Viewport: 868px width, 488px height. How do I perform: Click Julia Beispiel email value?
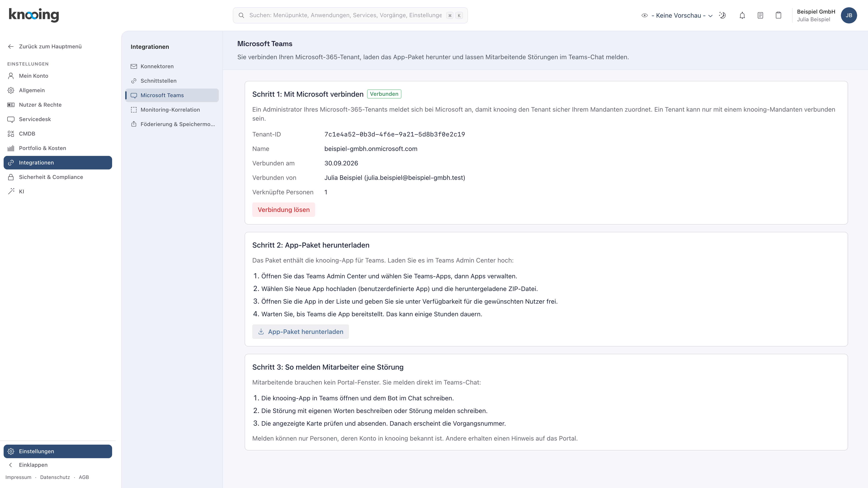(395, 178)
